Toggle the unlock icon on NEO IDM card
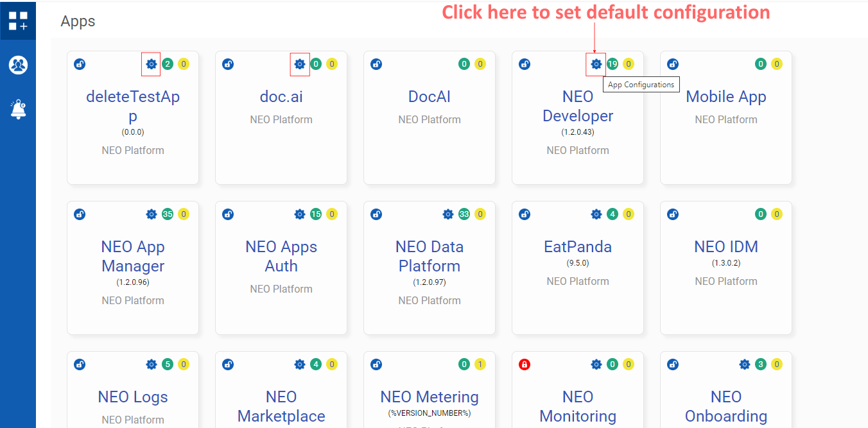Screen dimensions: 868x428 click(x=673, y=214)
